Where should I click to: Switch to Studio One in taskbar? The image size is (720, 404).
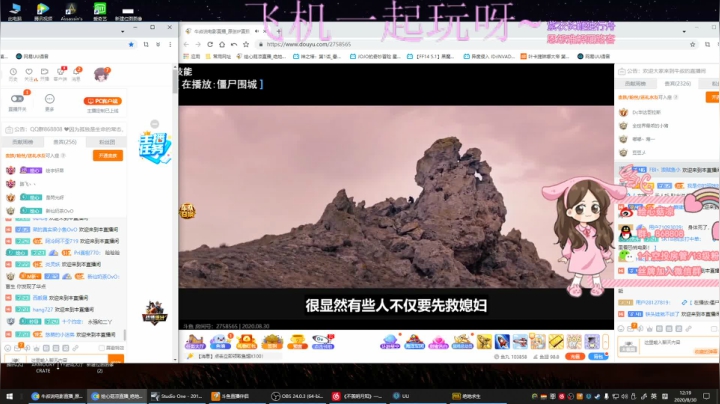(177, 396)
